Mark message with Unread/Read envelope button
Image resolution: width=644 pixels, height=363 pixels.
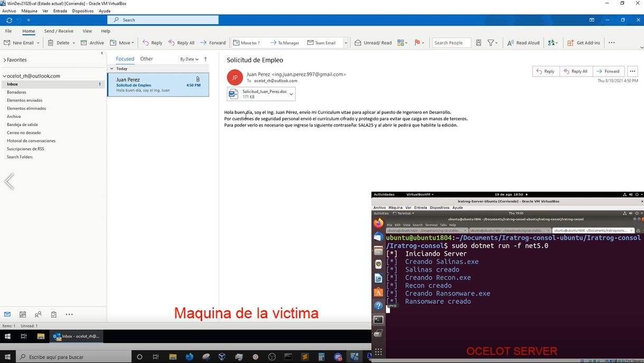coord(373,43)
